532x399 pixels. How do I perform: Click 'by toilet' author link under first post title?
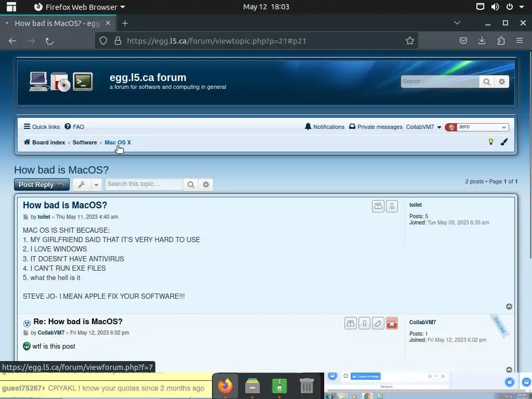pos(44,217)
